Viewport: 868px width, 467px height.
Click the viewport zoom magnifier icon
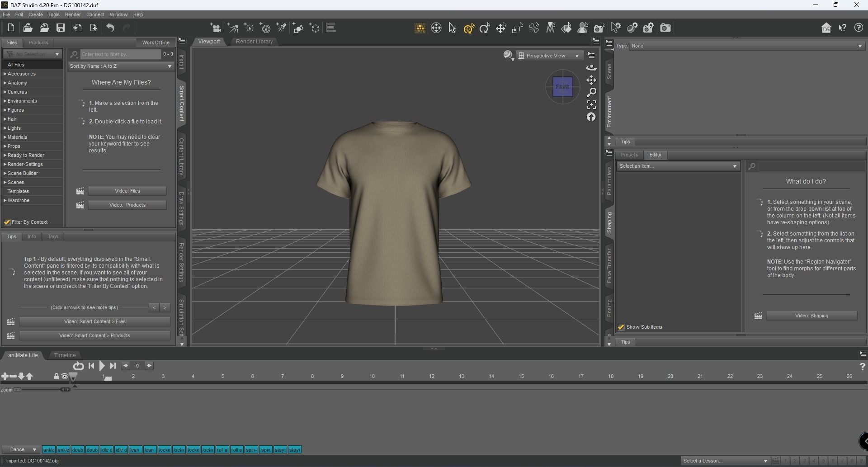coord(591,92)
